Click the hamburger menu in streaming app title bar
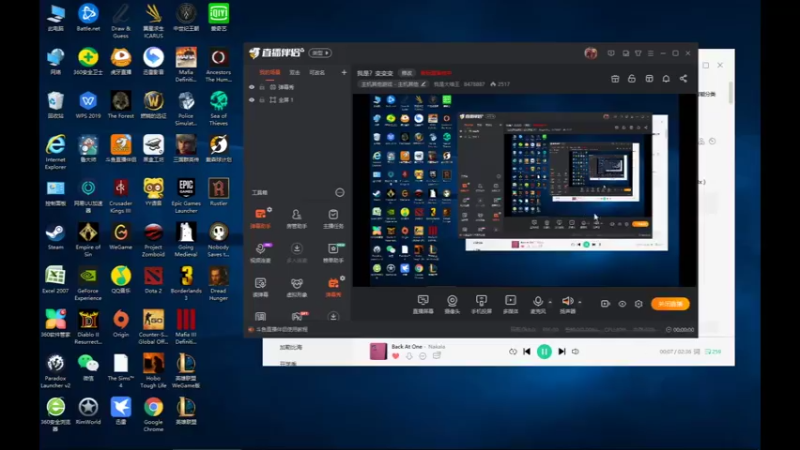The image size is (800, 450). pos(651,53)
